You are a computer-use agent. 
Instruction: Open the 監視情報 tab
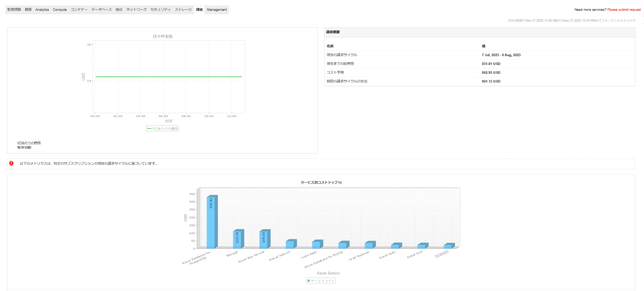(14, 10)
